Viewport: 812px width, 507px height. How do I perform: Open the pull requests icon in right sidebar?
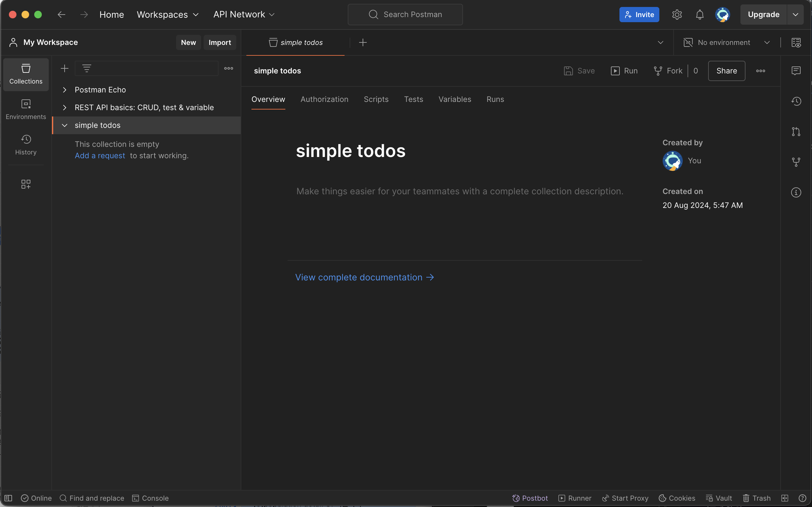point(796,131)
